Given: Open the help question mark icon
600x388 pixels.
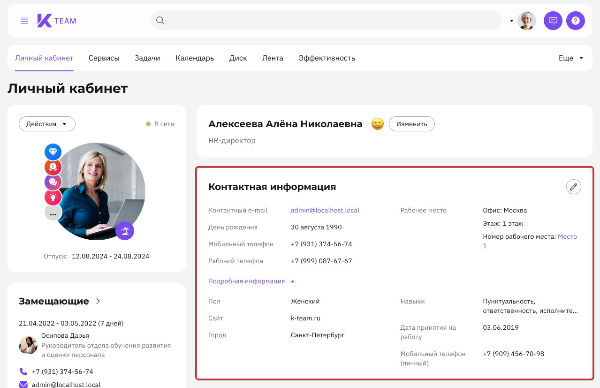Looking at the screenshot, I should pos(576,21).
